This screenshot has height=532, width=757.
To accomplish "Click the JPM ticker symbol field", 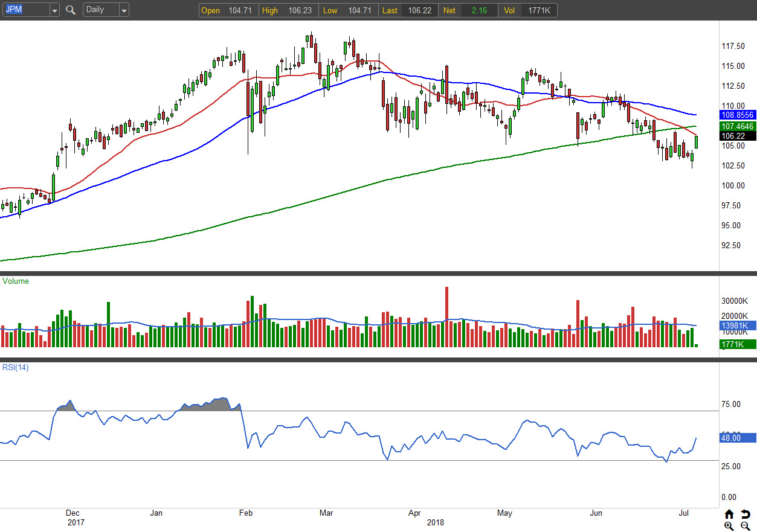I will point(24,10).
